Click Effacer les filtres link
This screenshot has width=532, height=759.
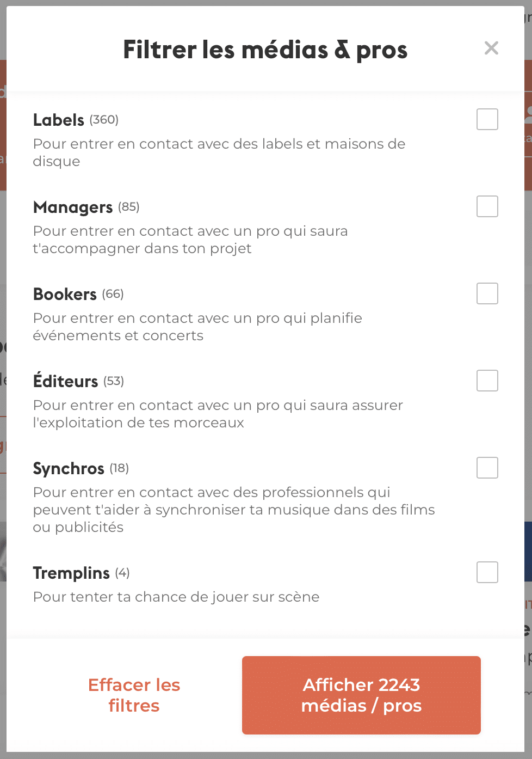(134, 695)
